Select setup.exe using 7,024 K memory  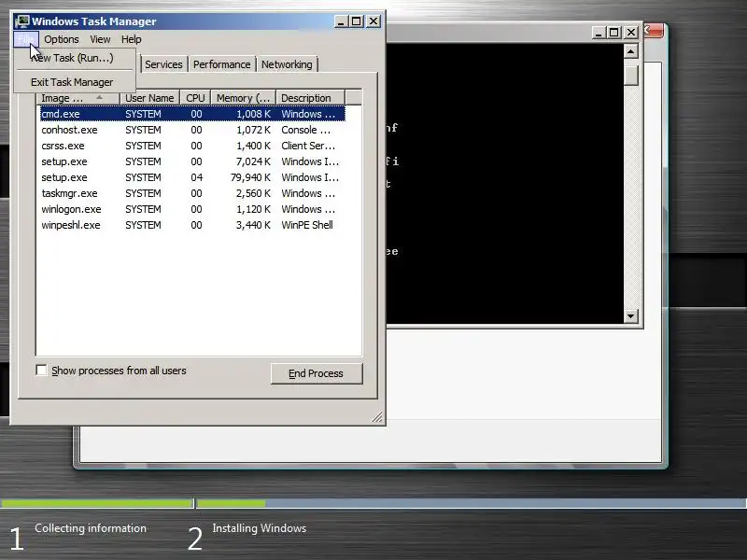coord(192,161)
